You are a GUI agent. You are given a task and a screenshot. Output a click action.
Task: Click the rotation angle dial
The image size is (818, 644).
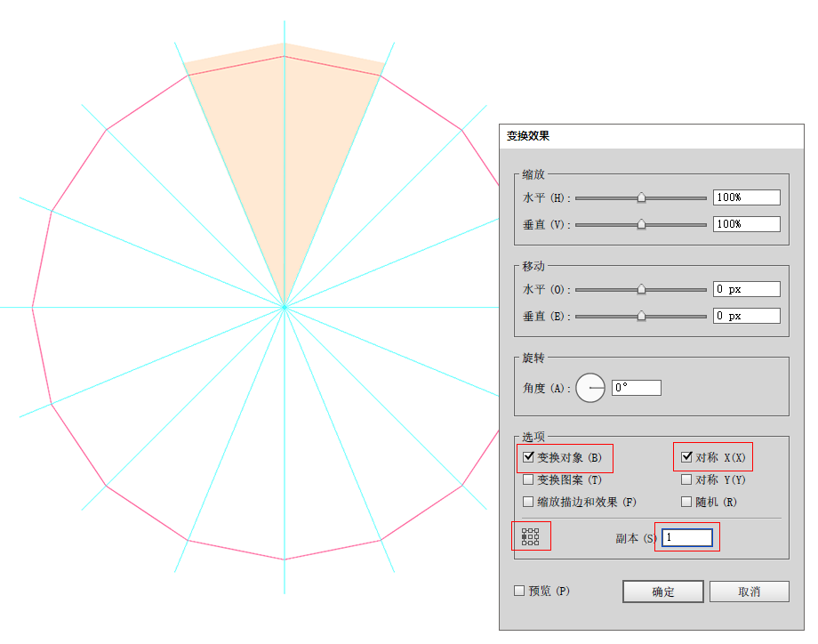point(590,388)
